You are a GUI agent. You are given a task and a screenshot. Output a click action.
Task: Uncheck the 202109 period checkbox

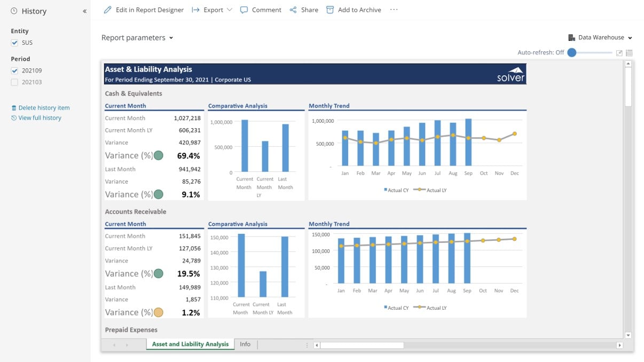coord(14,70)
